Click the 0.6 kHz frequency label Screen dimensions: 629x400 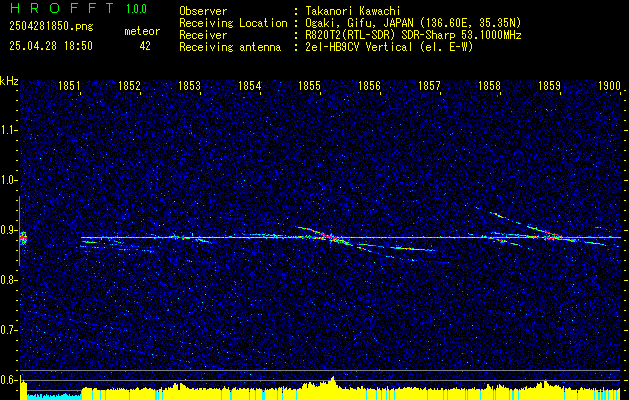tap(7, 380)
